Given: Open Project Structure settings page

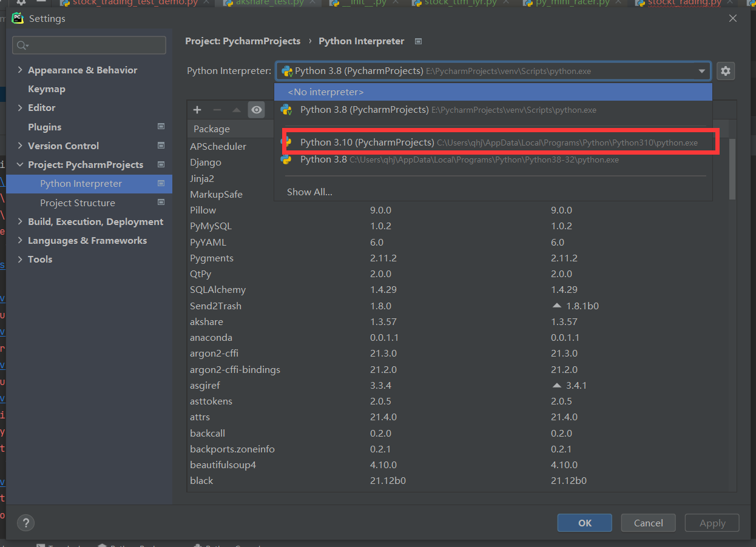Looking at the screenshot, I should [77, 203].
